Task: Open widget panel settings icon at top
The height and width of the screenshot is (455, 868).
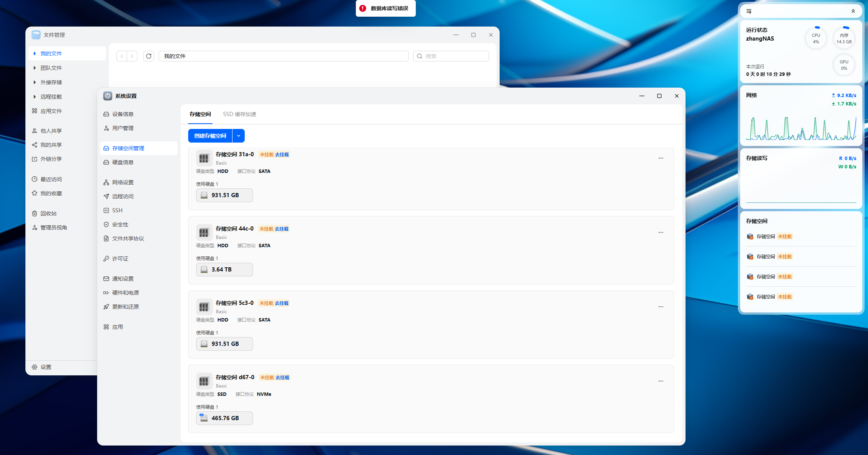Action: (749, 11)
